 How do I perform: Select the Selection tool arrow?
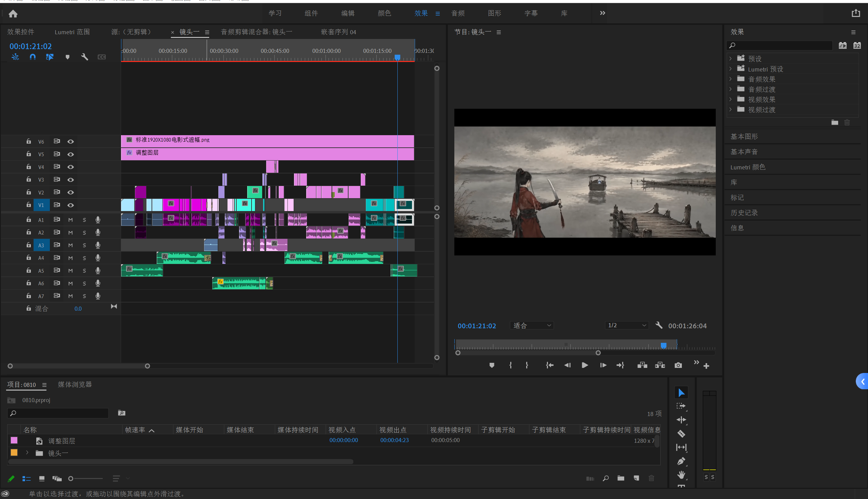click(x=681, y=393)
